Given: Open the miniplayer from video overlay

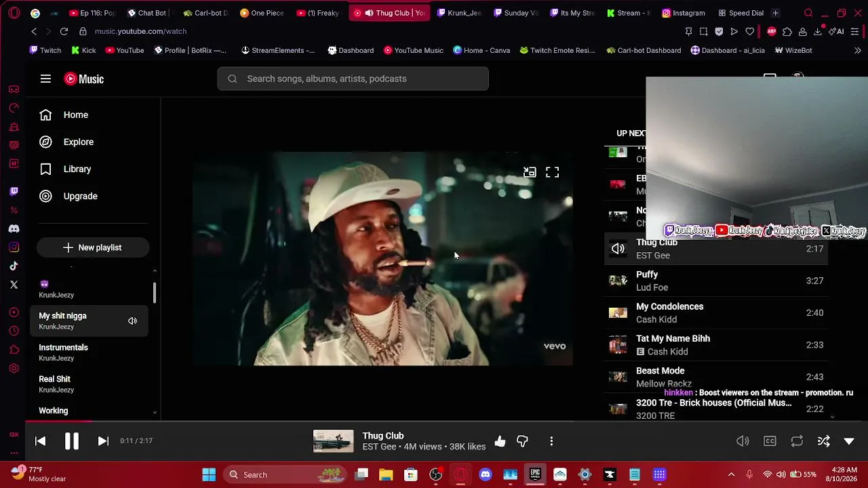Looking at the screenshot, I should pos(530,172).
